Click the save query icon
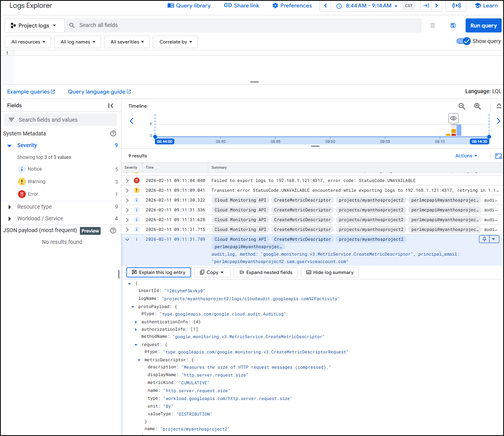Screen dimensions: 504x436 pos(453,25)
